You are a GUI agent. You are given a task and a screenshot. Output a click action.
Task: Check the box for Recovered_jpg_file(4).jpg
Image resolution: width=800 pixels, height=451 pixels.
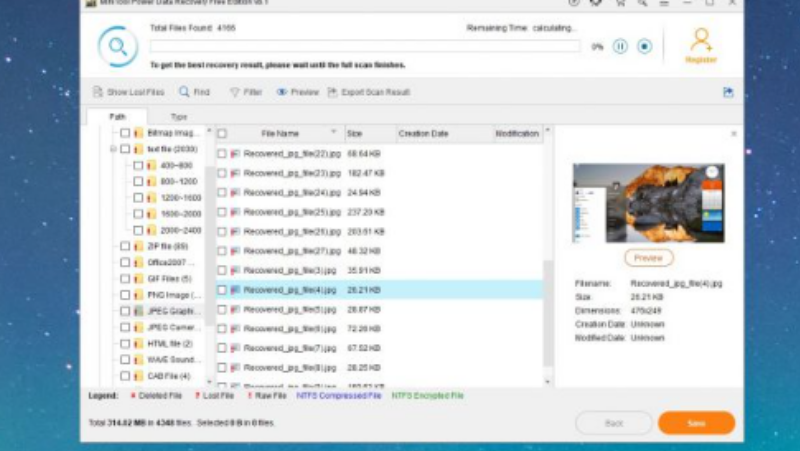coord(222,290)
